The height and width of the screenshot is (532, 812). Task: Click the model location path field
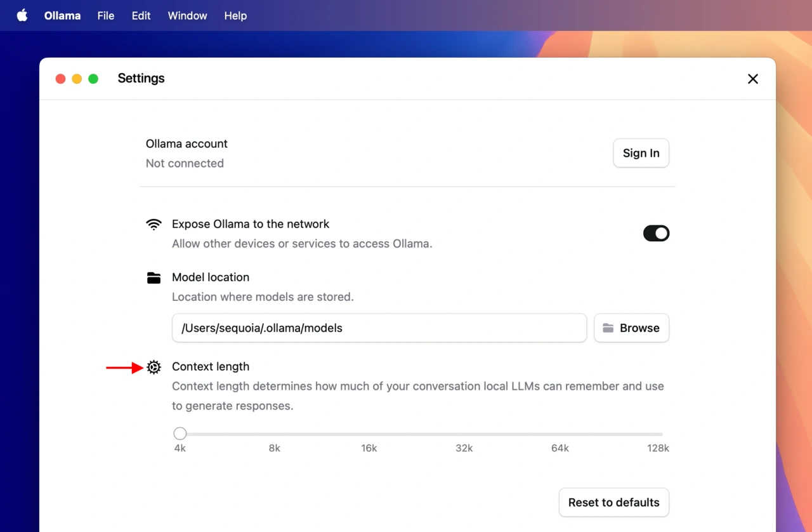coord(379,328)
